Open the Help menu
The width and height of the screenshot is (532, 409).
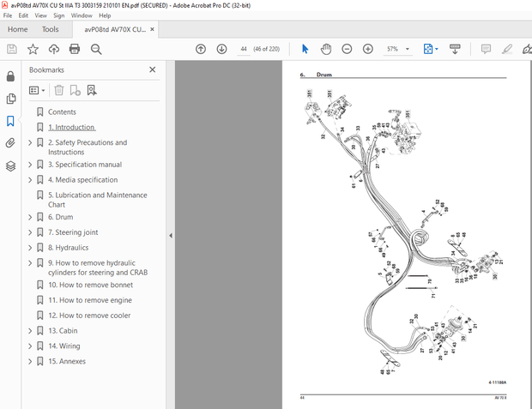click(x=105, y=15)
